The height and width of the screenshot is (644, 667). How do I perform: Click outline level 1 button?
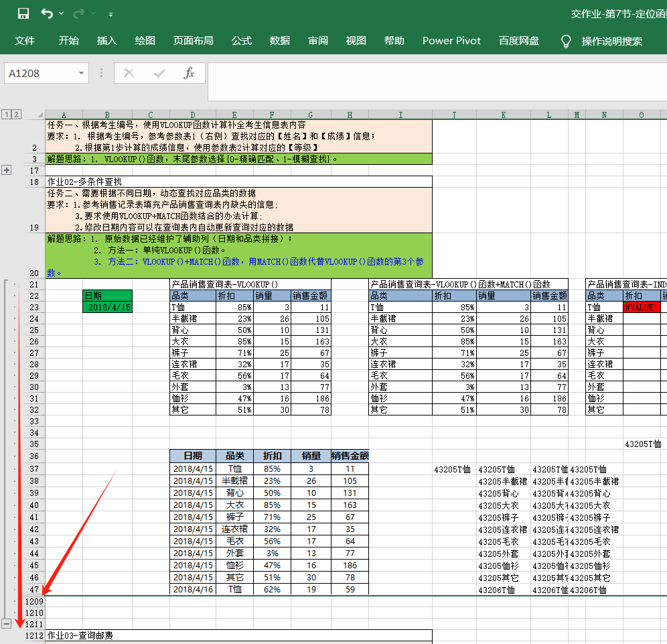coord(7,114)
